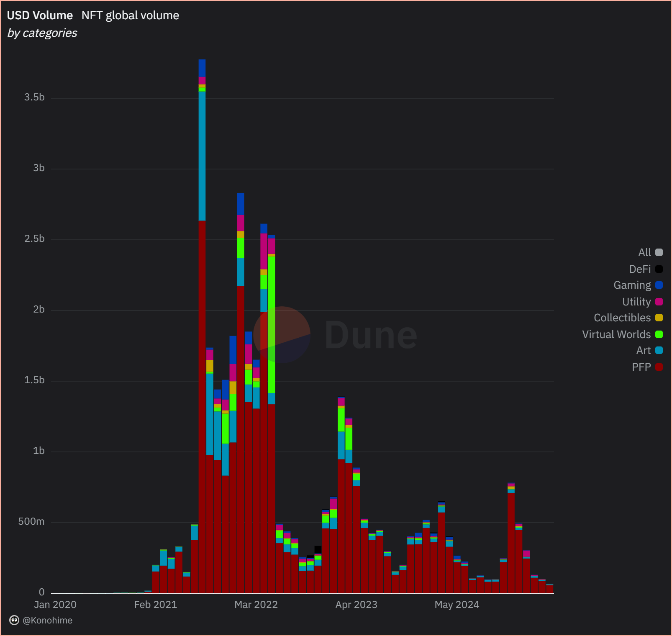Viewport: 672px width, 636px height.
Task: Open the @Konohime author link
Action: (x=48, y=621)
